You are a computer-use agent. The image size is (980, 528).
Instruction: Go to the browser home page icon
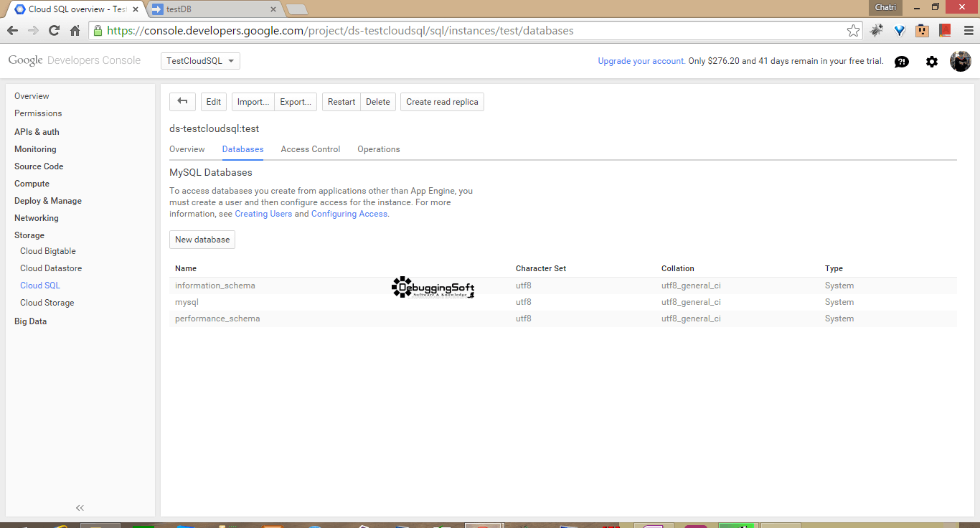point(75,31)
